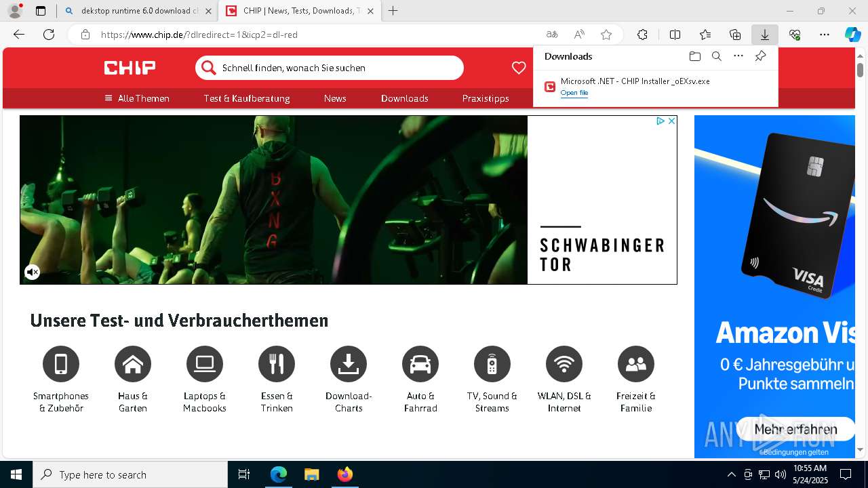The width and height of the screenshot is (868, 488).
Task: Toggle split screen icon
Action: 675,35
